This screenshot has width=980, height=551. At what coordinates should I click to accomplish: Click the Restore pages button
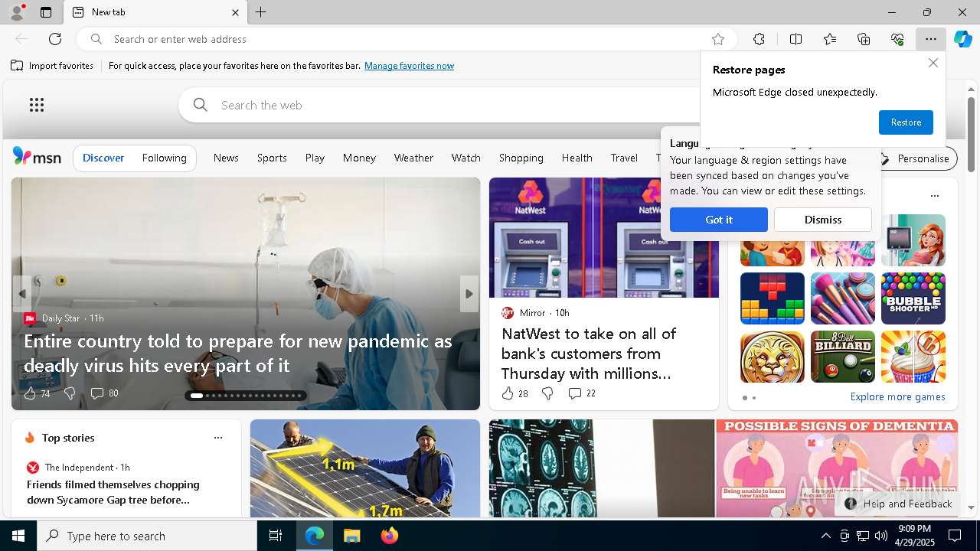906,122
